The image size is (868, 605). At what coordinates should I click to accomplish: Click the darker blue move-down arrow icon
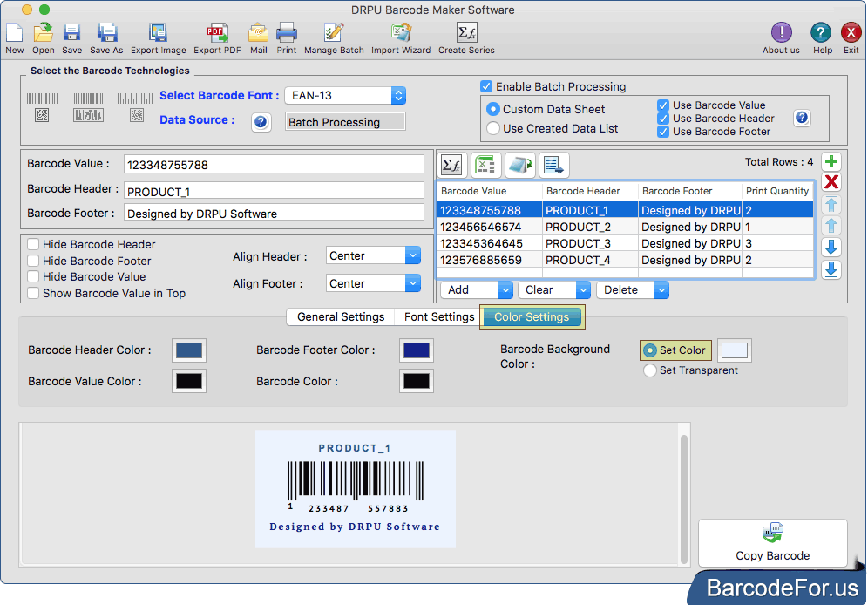click(x=831, y=247)
